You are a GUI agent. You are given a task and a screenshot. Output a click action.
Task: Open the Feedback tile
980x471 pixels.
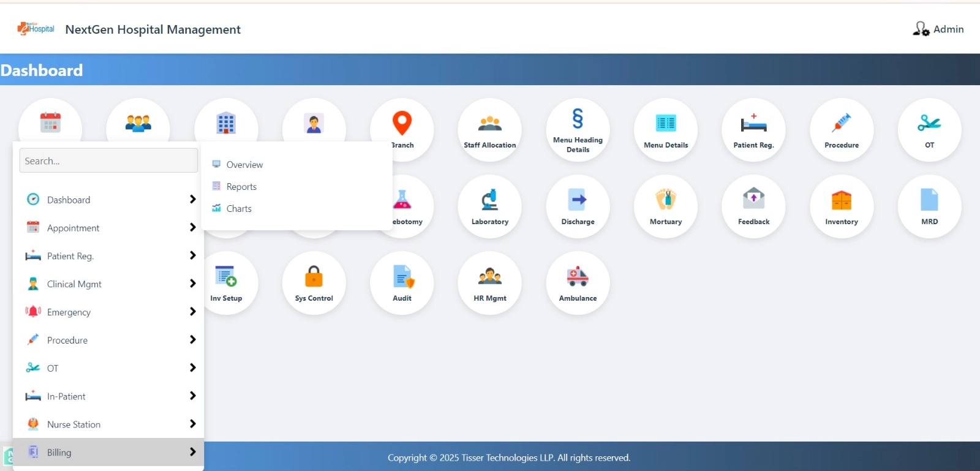click(x=753, y=206)
